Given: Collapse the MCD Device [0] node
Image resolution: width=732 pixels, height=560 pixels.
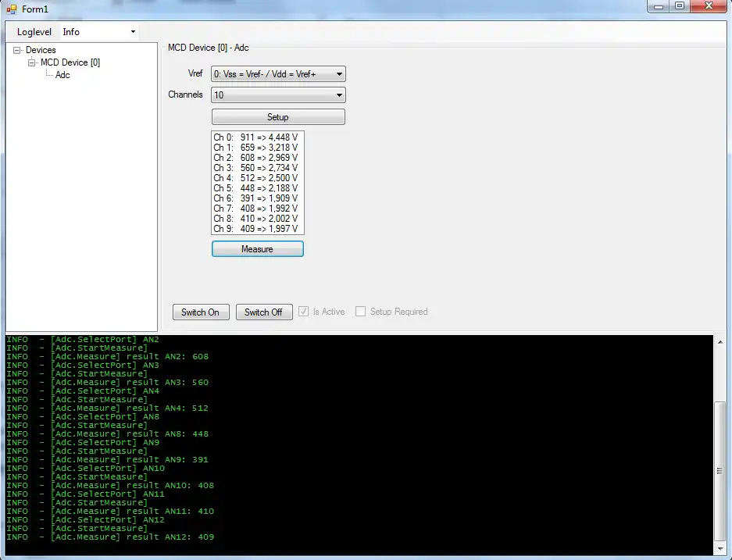Looking at the screenshot, I should coord(31,62).
